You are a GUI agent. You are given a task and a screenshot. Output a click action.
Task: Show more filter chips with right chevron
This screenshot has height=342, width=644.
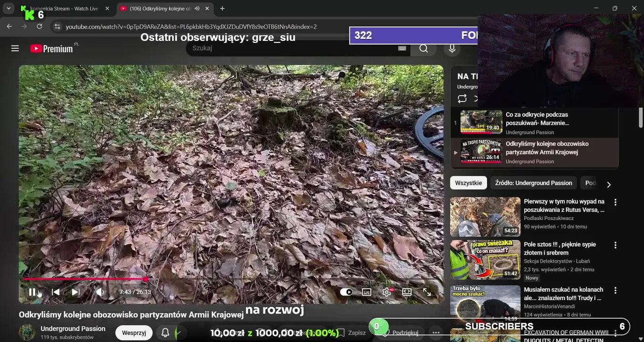[x=608, y=184]
